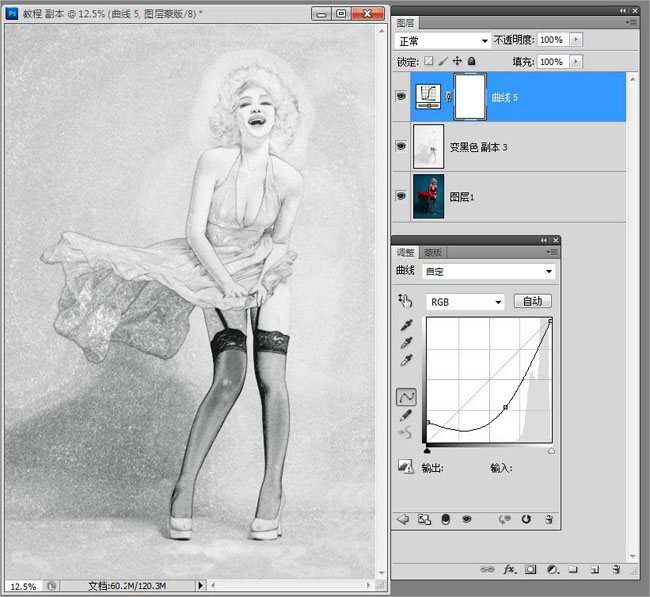Reset curves adjustment to defaults

[526, 519]
